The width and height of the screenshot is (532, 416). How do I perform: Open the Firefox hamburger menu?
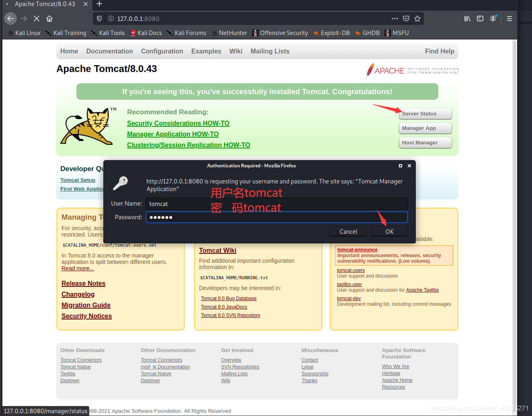coord(509,19)
